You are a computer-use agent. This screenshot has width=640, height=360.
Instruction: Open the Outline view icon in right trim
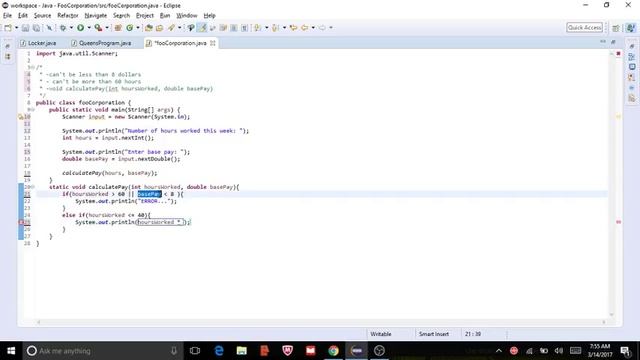[x=632, y=57]
